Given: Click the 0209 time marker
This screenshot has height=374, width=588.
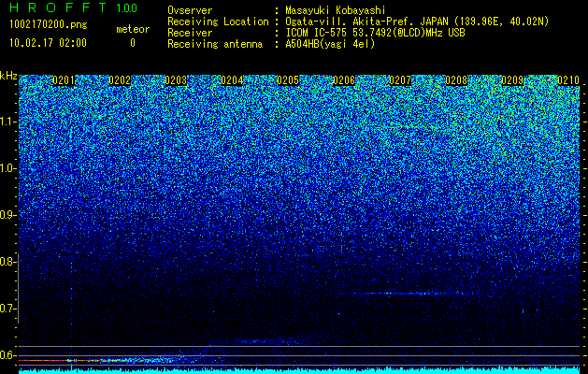Looking at the screenshot, I should tap(512, 80).
